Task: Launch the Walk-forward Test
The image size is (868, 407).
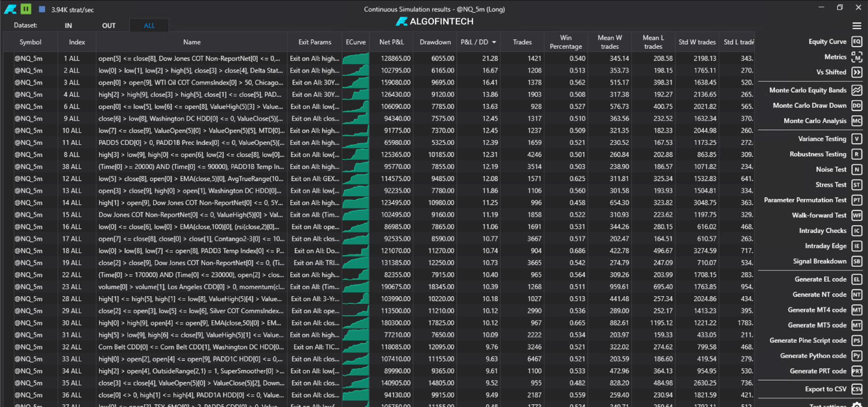Action: [819, 215]
